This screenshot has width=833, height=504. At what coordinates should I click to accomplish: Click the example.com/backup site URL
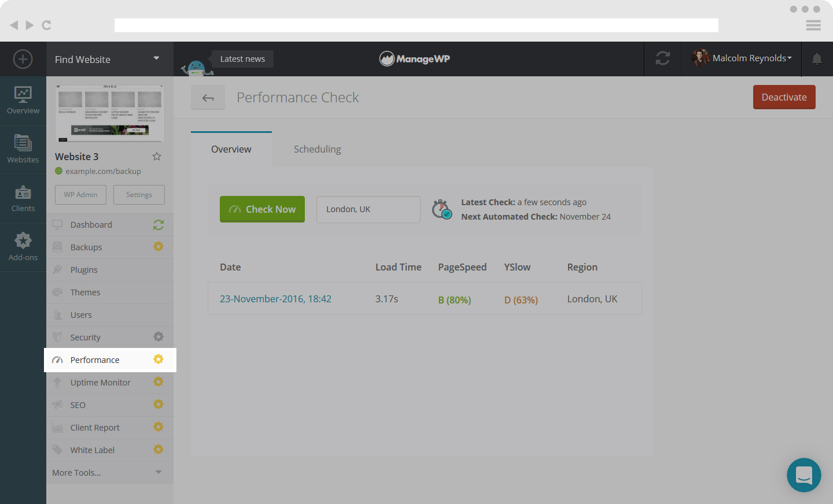[x=103, y=172]
